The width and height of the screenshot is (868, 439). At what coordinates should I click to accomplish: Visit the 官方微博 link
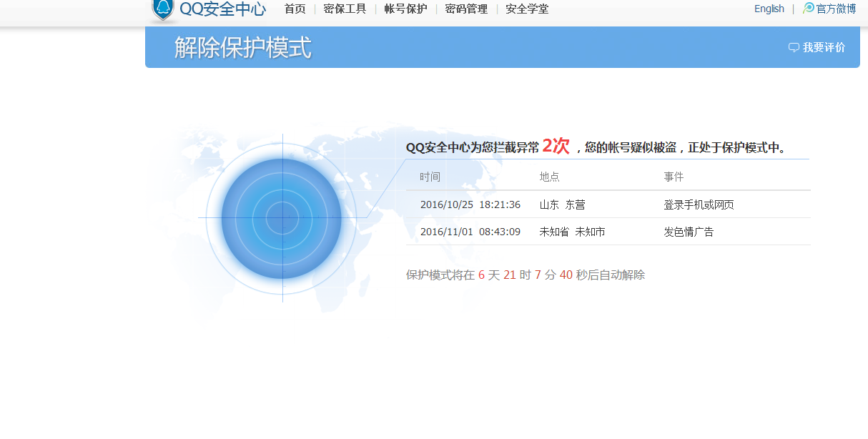(x=836, y=9)
